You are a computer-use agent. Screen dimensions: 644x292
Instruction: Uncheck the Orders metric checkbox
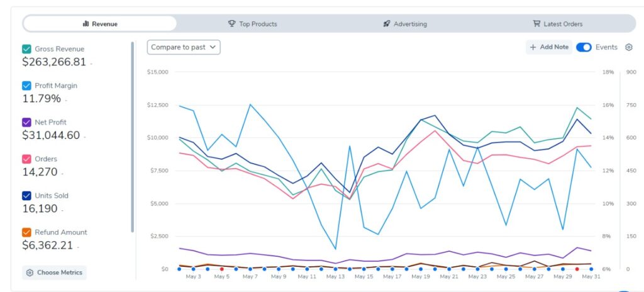[26, 159]
